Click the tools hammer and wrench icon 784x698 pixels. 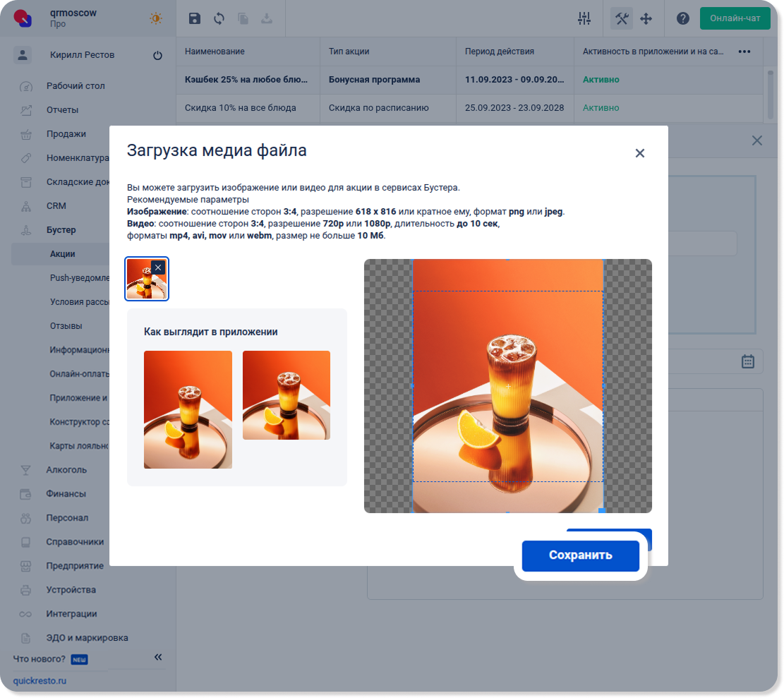621,19
